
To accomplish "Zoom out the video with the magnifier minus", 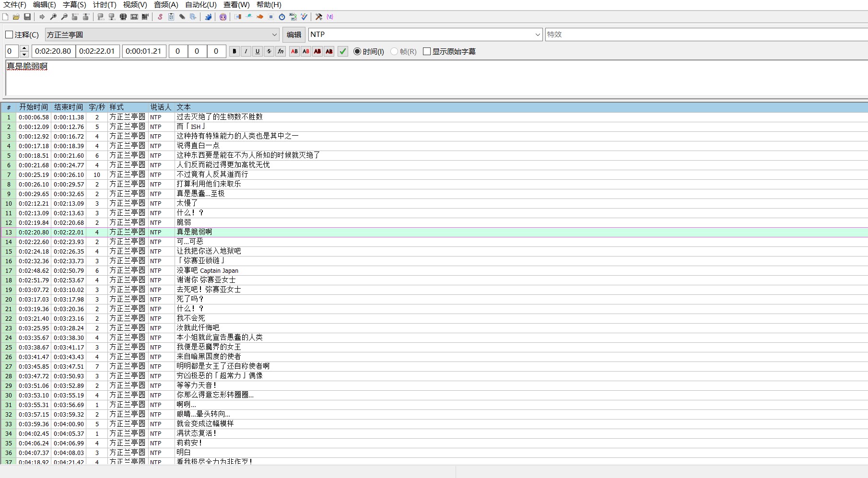I will 64,17.
